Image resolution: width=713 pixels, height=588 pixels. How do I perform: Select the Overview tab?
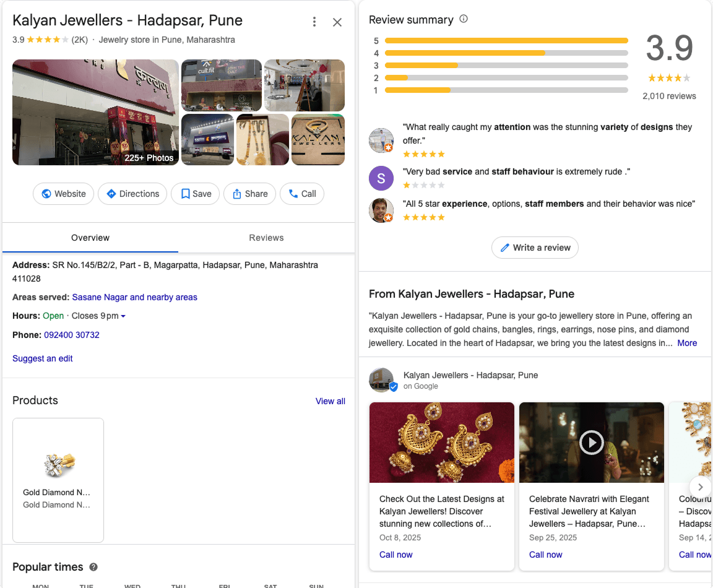[90, 238]
